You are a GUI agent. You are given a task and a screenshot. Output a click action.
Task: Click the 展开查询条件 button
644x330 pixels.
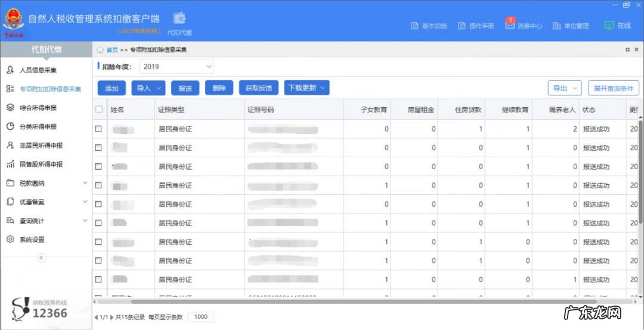[614, 88]
